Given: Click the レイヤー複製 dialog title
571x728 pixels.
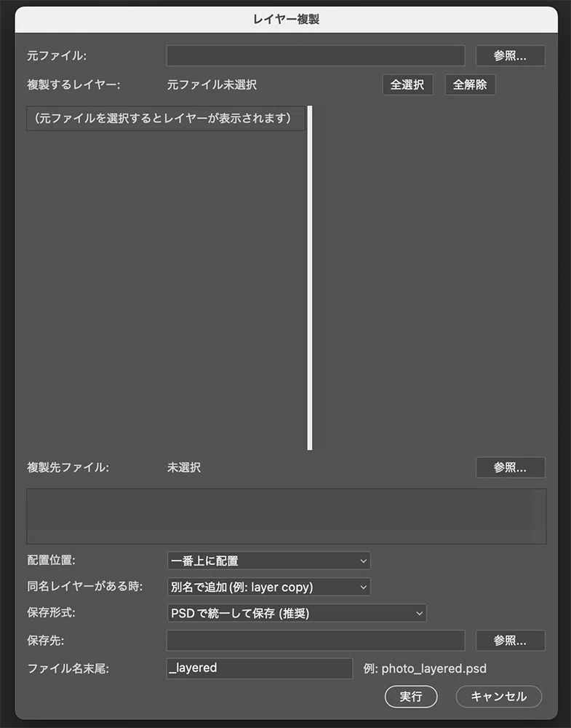Looking at the screenshot, I should click(x=286, y=20).
